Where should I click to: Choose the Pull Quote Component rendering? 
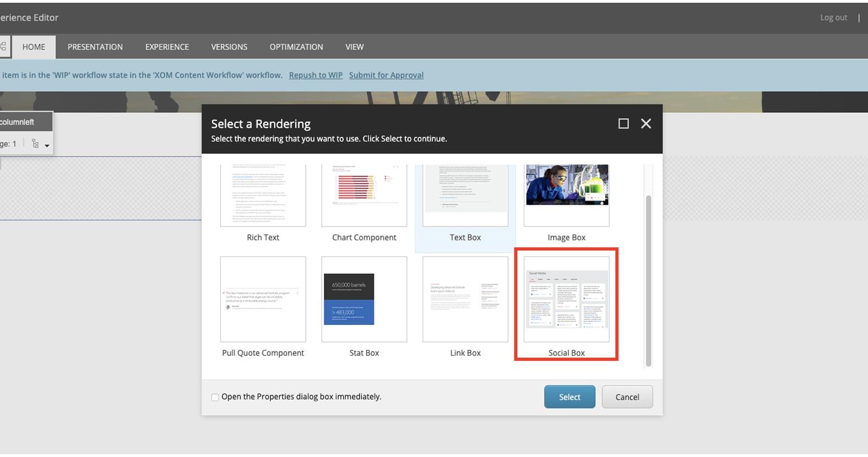[x=263, y=299]
